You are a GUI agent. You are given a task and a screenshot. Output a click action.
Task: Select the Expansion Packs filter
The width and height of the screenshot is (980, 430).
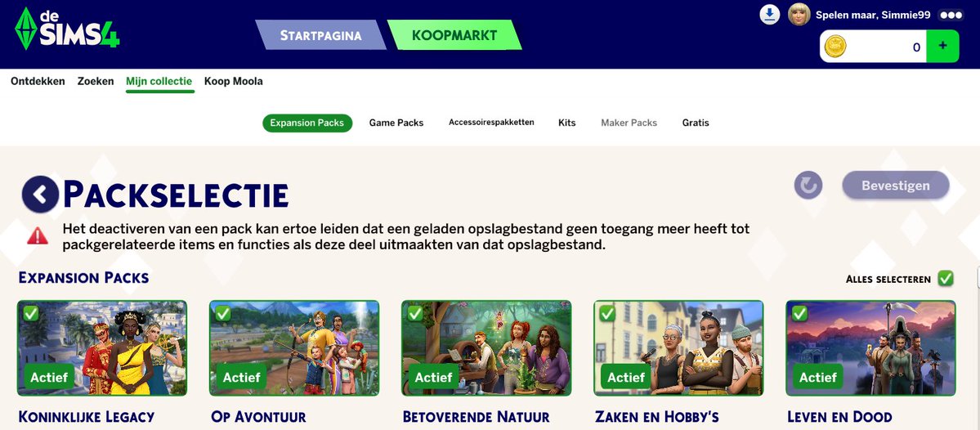tap(307, 123)
